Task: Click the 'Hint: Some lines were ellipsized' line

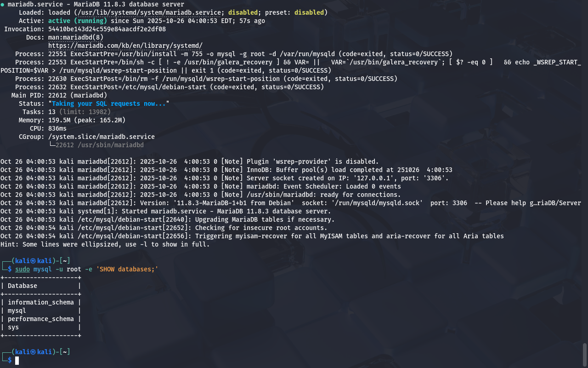Action: point(105,244)
